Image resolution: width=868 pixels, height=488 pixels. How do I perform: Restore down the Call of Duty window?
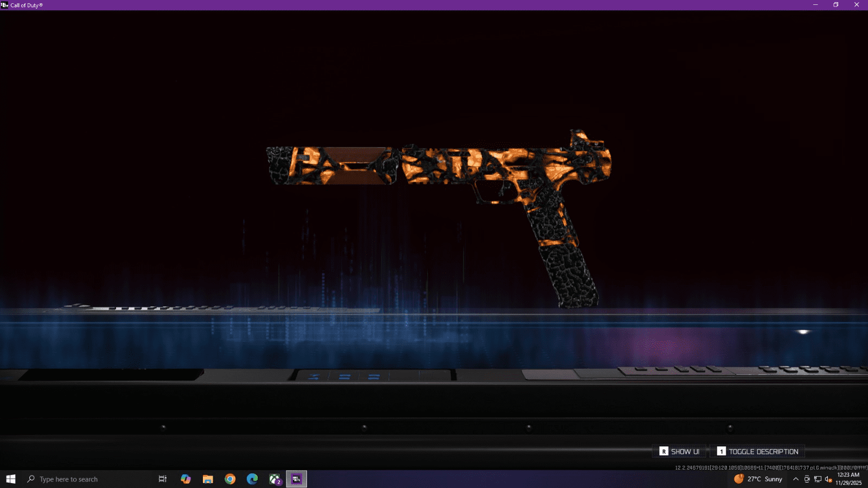(x=835, y=5)
